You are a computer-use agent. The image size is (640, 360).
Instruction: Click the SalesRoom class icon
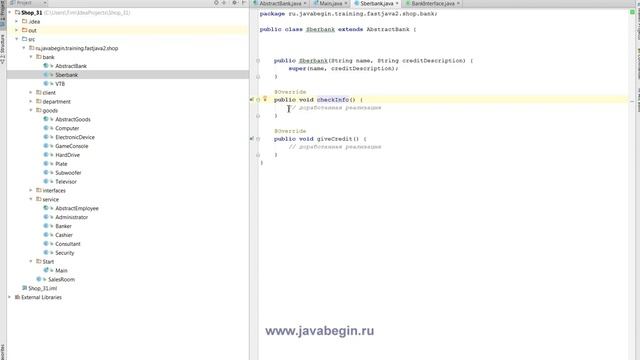[x=39, y=279]
